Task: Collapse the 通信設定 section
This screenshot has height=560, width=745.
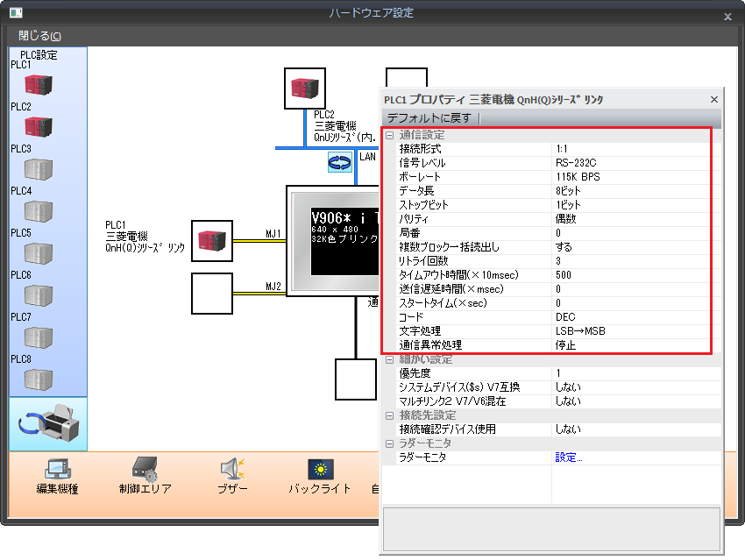Action: click(x=390, y=135)
